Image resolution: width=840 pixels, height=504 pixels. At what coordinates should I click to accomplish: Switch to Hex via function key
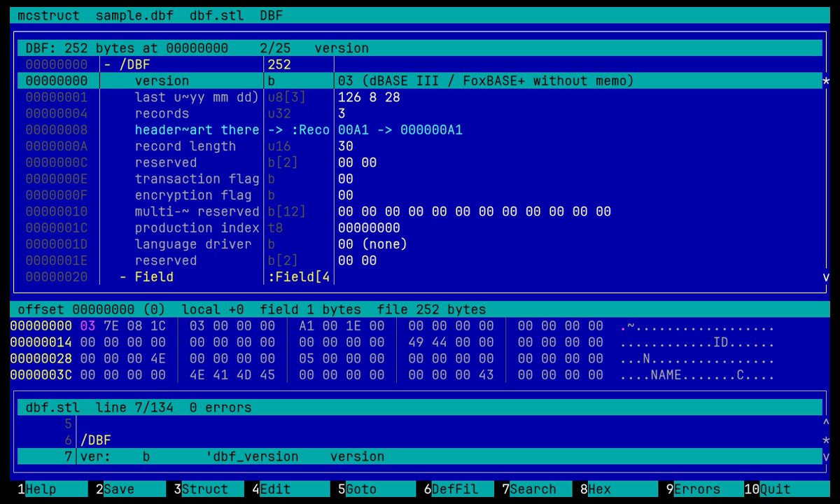tap(619, 489)
